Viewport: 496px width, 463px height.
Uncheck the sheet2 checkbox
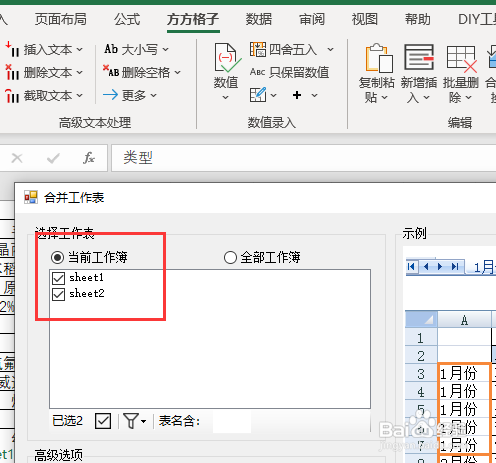pos(58,294)
